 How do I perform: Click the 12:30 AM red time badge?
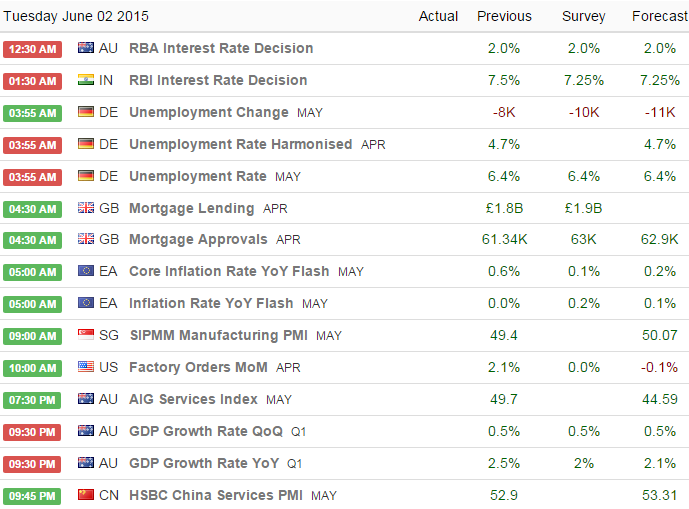click(33, 49)
